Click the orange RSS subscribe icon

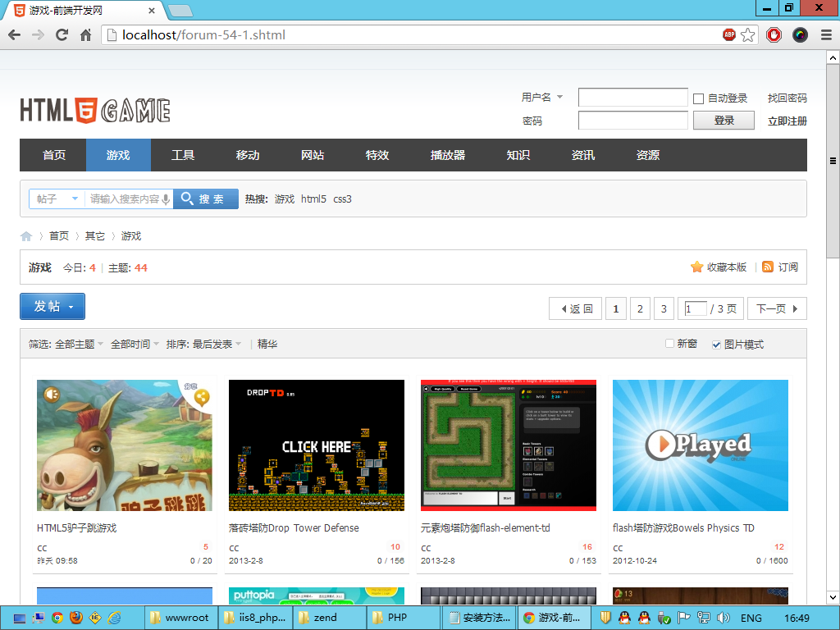point(768,267)
